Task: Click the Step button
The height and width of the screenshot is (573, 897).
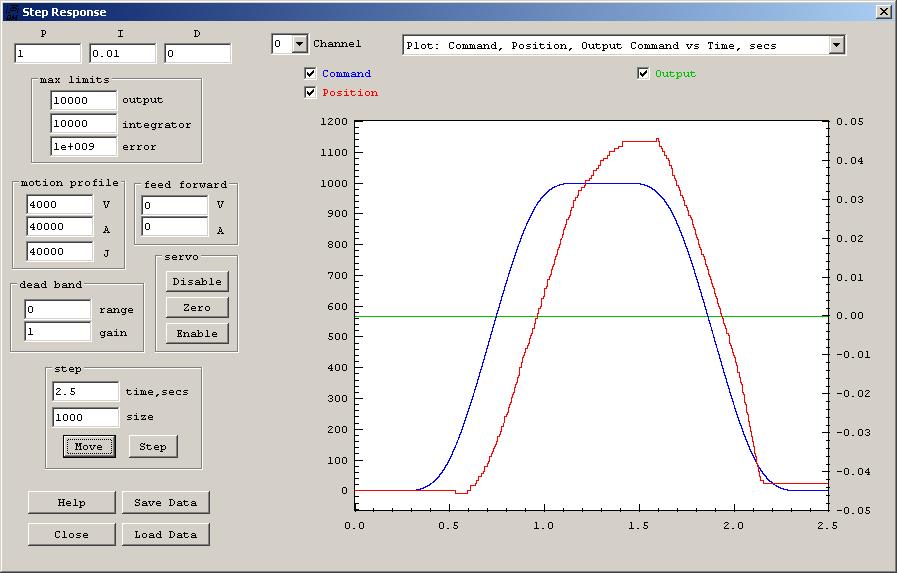Action: pos(153,446)
